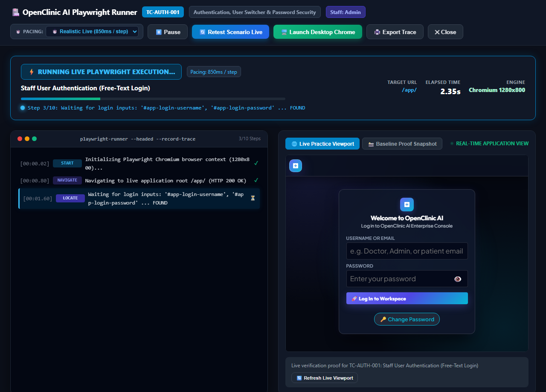Screen dimensions: 546x392
Task: Click the OpenClinic logo above Welcome heading
Action: 407,205
